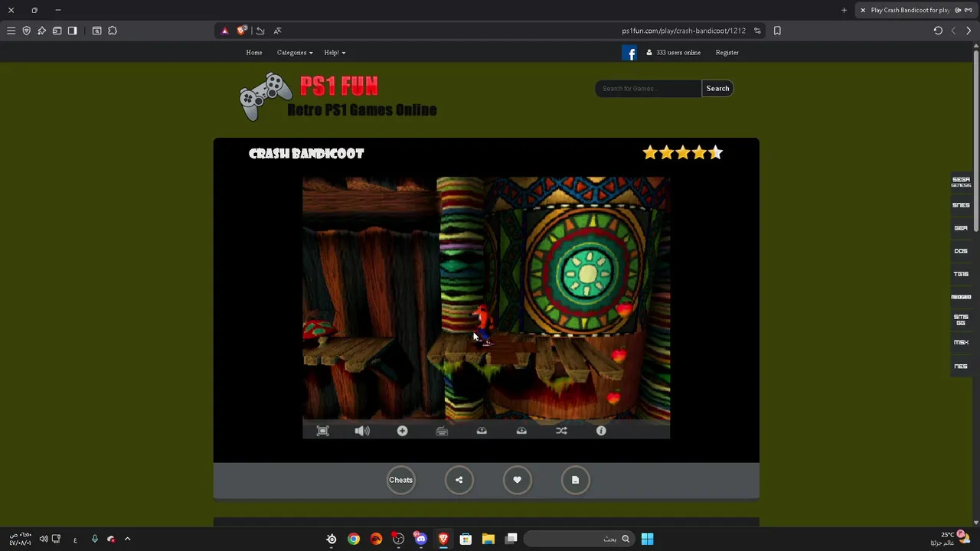Toggle the browser sidebar panel
Viewport: 980px width, 551px height.
72,31
